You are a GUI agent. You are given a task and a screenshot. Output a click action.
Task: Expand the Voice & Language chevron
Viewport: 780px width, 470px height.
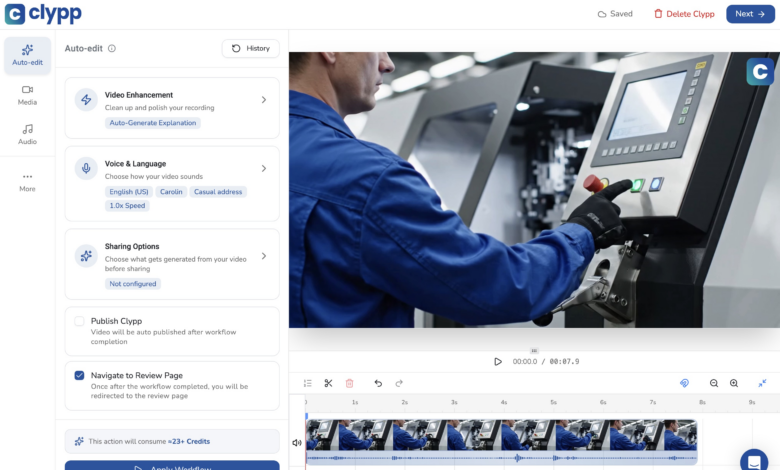pyautogui.click(x=264, y=169)
